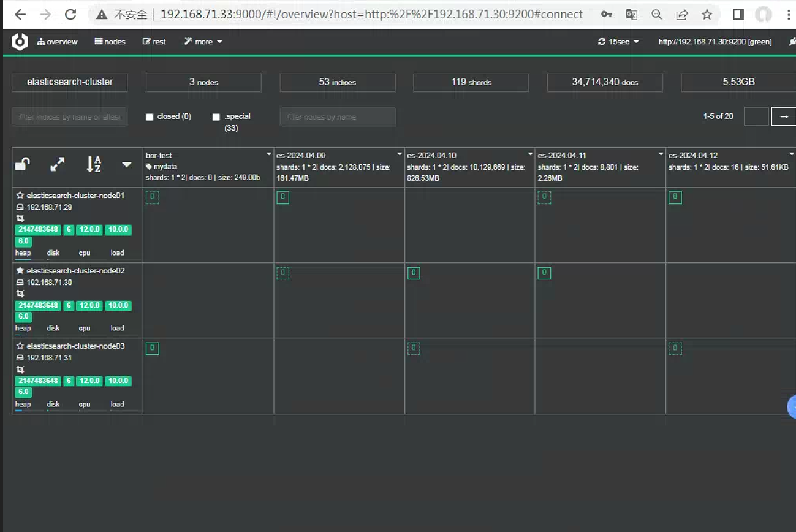Open the dropdown beside the sort icon
The height and width of the screenshot is (532, 796).
(126, 164)
